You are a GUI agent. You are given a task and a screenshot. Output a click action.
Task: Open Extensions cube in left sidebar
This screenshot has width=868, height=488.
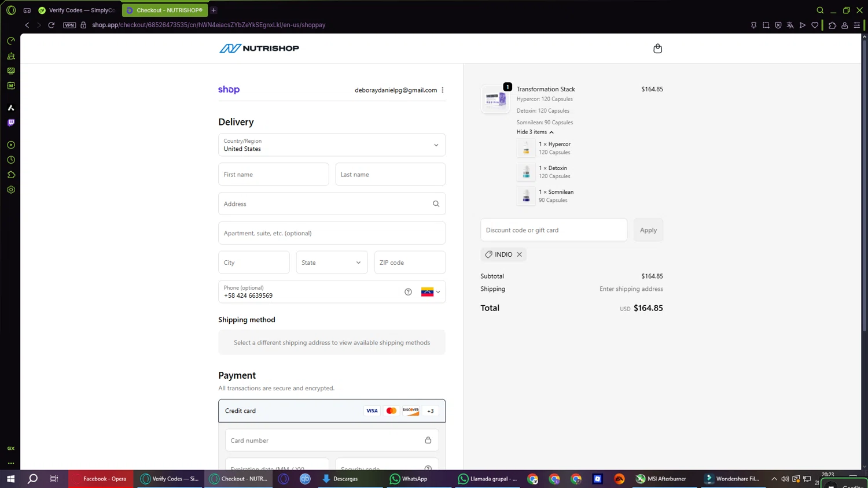(x=11, y=175)
